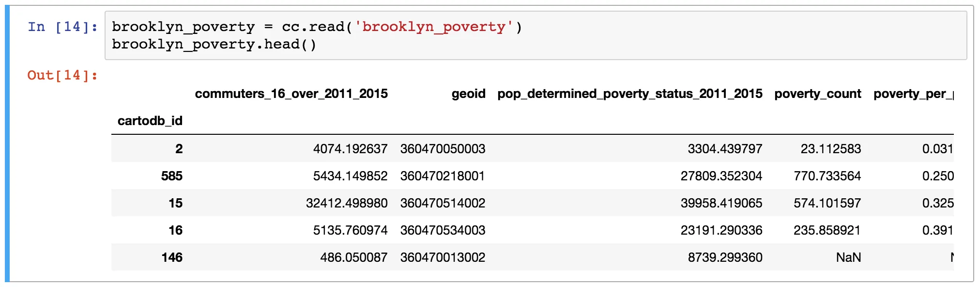Click the Out[14] output prompt

click(62, 75)
